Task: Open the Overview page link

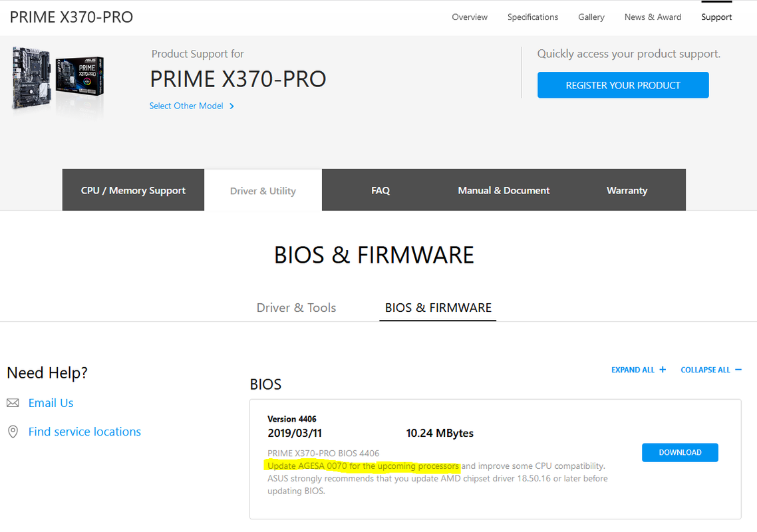Action: coord(469,17)
